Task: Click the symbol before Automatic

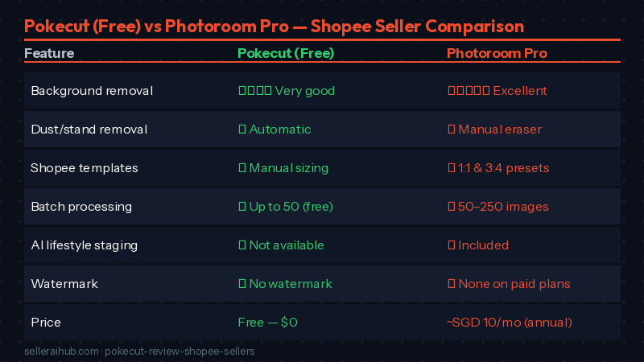Action: click(242, 130)
